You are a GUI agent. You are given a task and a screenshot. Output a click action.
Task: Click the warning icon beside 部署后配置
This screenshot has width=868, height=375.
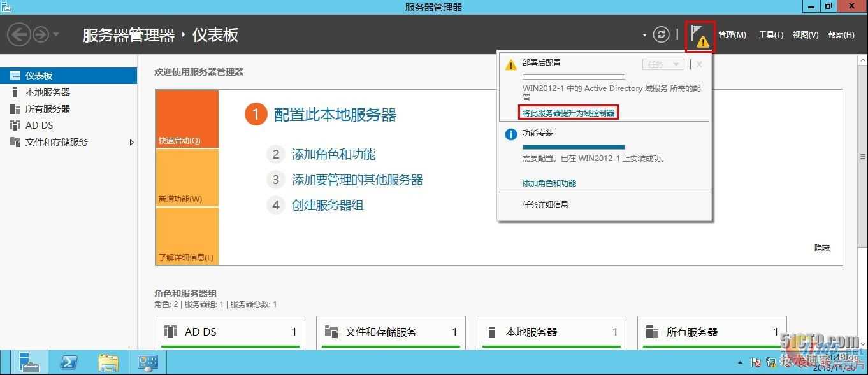pyautogui.click(x=510, y=64)
